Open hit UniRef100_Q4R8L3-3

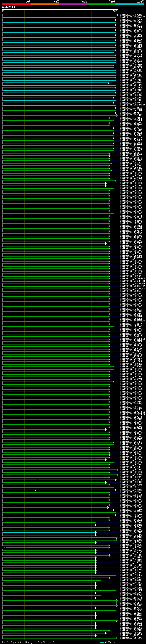[132, 281]
